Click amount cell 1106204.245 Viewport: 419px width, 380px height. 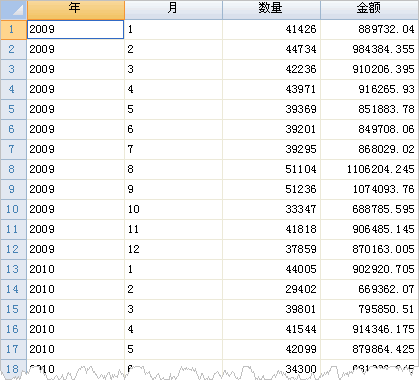(369, 170)
